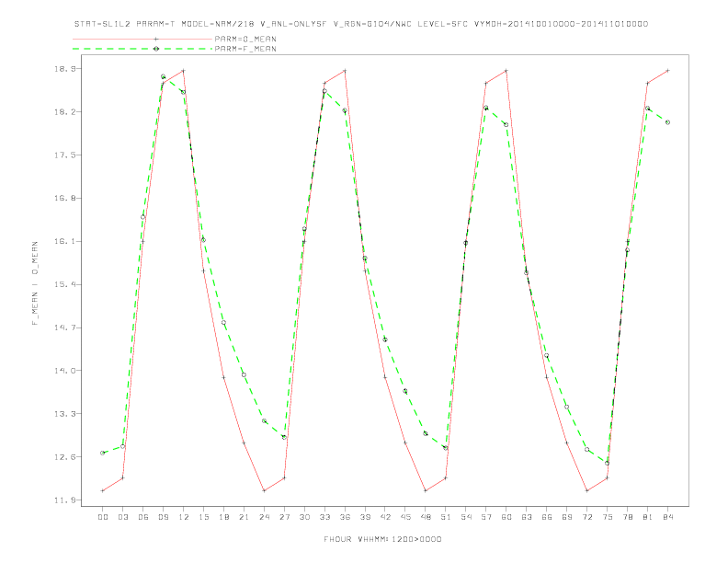
Task: Click the FHOUR VHHMM axis title
Action: [382, 539]
